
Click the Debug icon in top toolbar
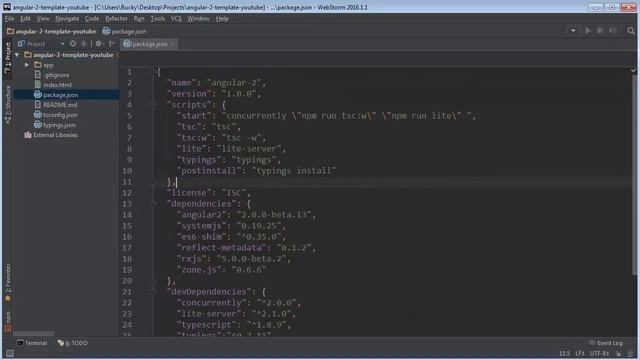[x=600, y=31]
